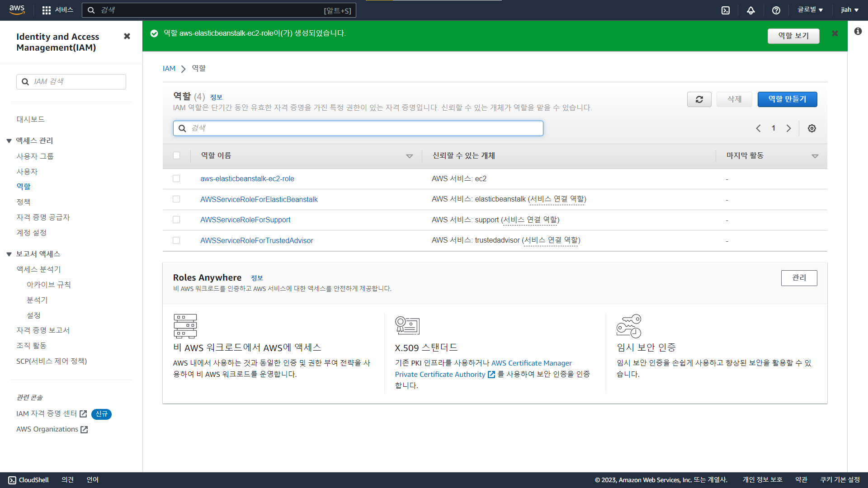Open 아카이브 규칙 in the sidebar
This screenshot has width=868, height=488.
click(49, 285)
